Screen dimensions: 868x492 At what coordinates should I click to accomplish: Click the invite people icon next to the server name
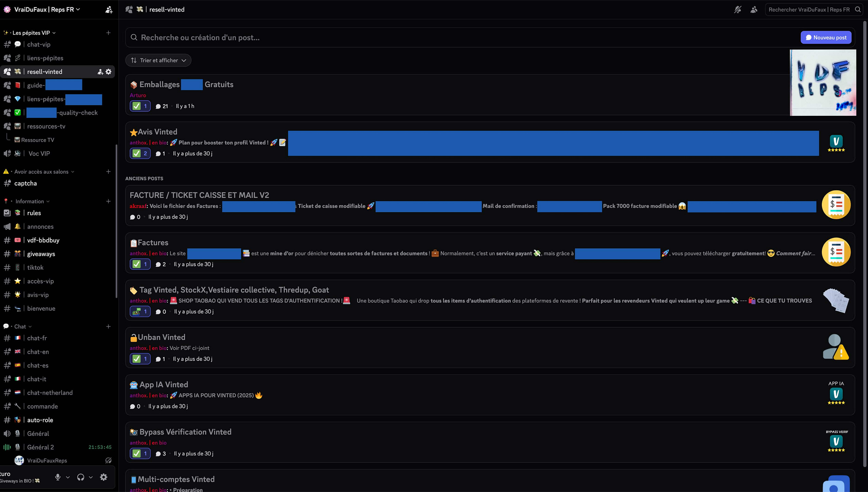(x=109, y=10)
